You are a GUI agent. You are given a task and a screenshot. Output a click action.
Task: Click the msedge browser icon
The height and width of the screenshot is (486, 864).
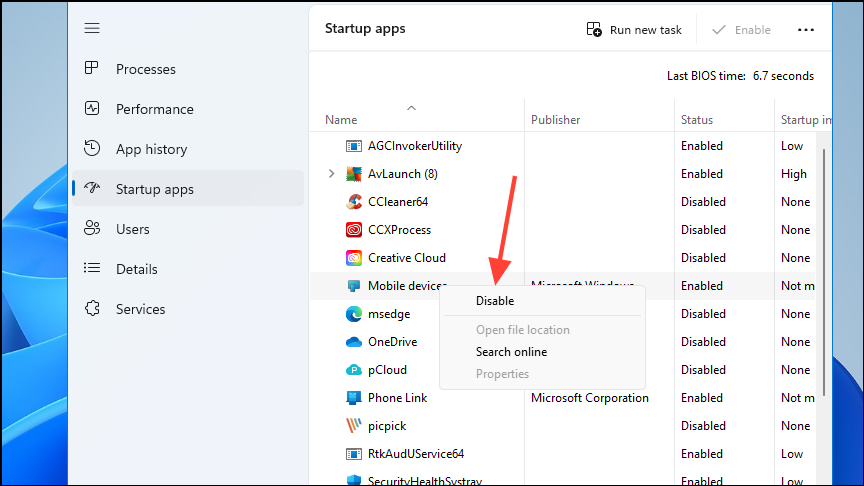[353, 314]
